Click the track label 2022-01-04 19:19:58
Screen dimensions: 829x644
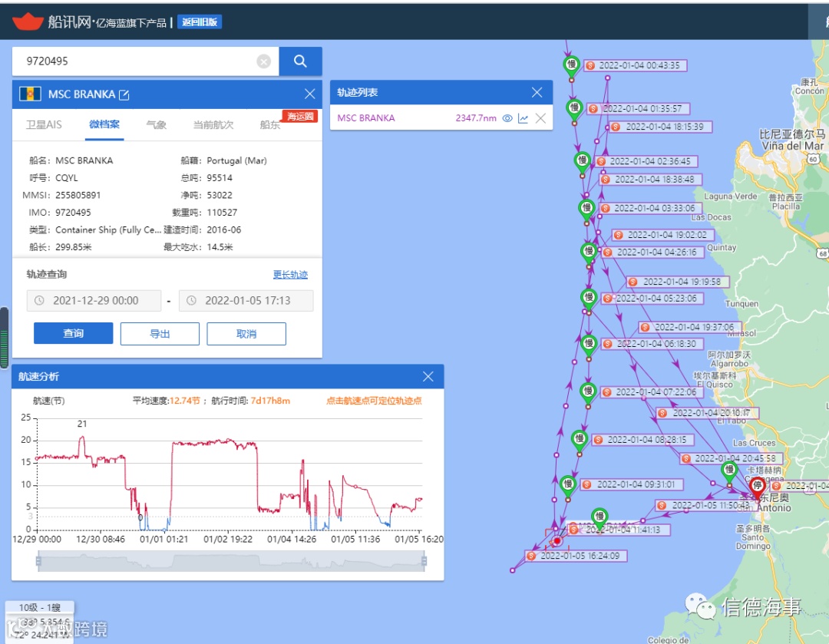[677, 282]
